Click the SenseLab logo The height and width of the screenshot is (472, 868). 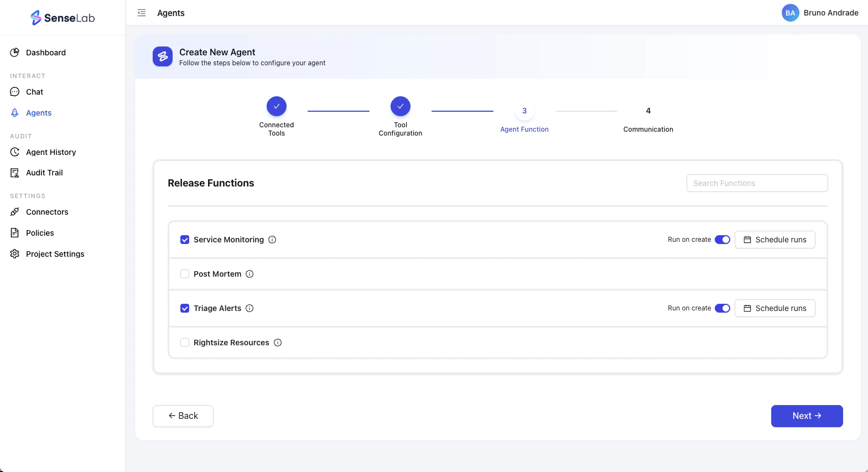63,18
